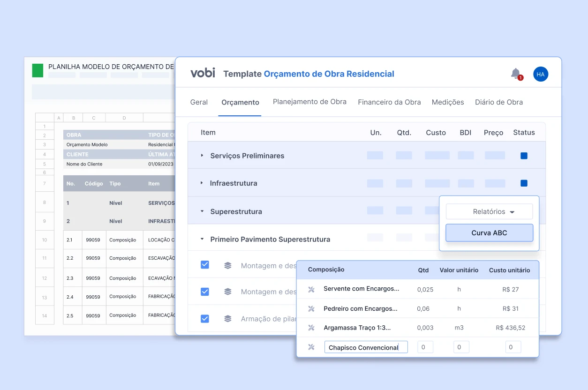Click the blue status square for Infraestrutura
The height and width of the screenshot is (390, 588).
(524, 183)
